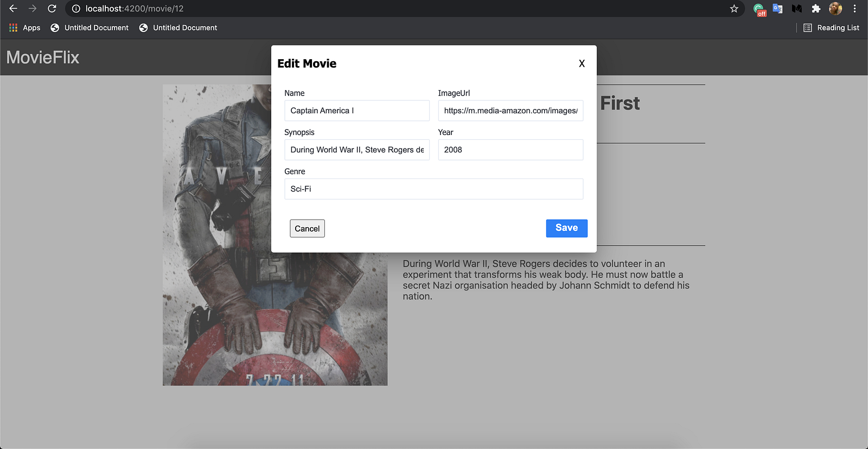
Task: Click the Edit Movie dialog title
Action: (307, 63)
